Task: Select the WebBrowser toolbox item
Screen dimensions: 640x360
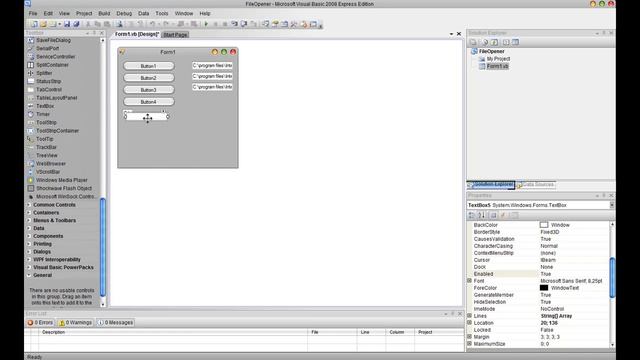Action: (x=51, y=164)
